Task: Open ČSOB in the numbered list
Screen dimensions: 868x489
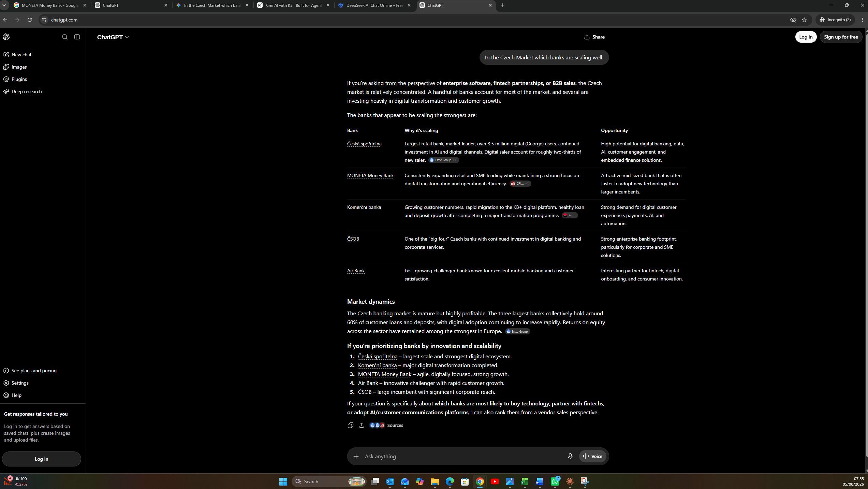Action: tap(365, 392)
